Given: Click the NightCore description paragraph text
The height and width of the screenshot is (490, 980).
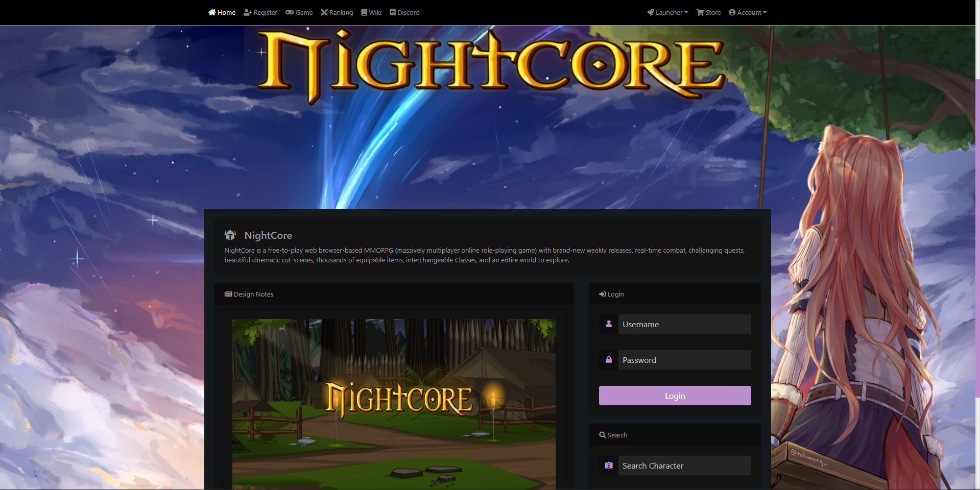Looking at the screenshot, I should [x=485, y=255].
